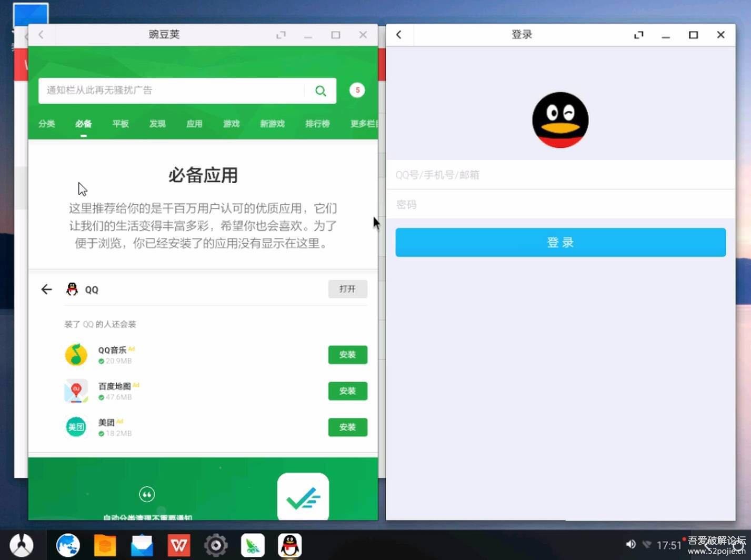Click the QQ音乐 app name
Viewport: 751px width, 560px height.
click(x=112, y=351)
